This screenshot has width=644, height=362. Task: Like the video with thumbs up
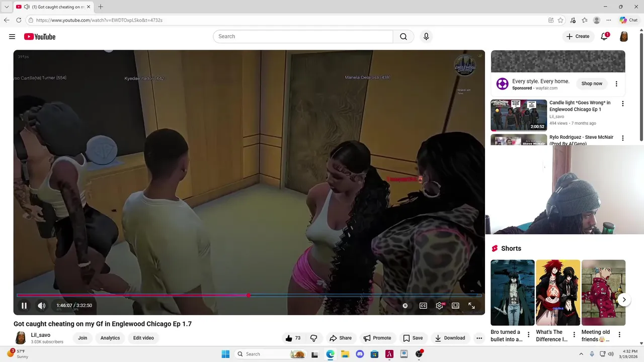click(x=293, y=338)
